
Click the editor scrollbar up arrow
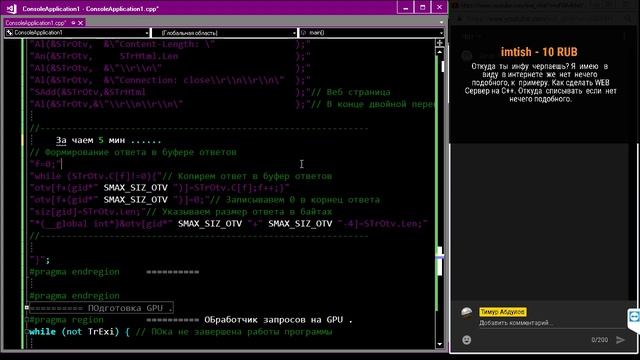(x=440, y=52)
